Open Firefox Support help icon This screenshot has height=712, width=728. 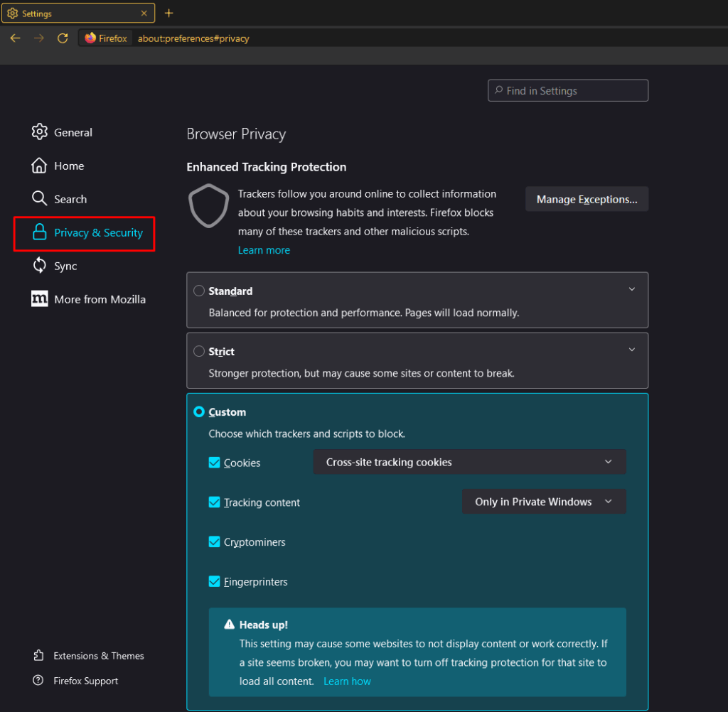39,681
